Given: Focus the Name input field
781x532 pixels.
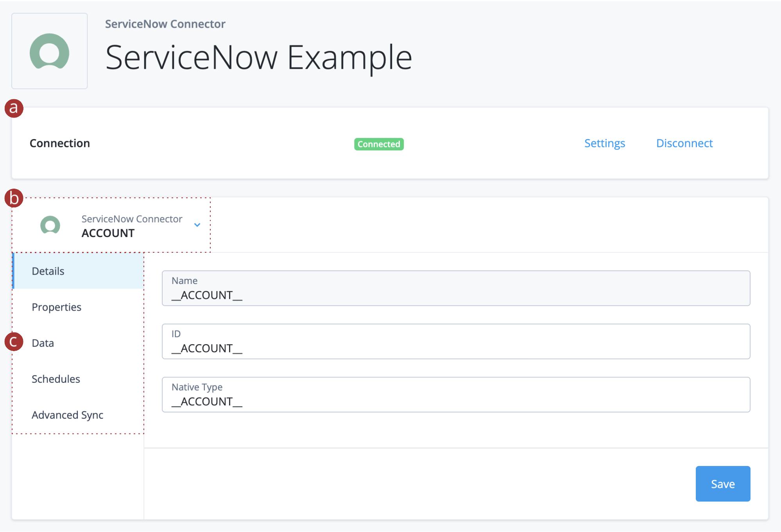Looking at the screenshot, I should [x=456, y=288].
